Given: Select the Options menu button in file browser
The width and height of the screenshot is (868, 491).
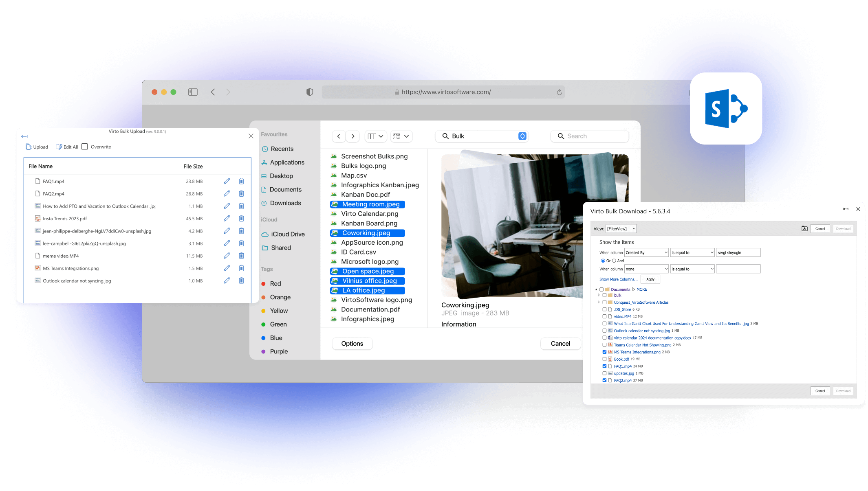Looking at the screenshot, I should point(352,343).
